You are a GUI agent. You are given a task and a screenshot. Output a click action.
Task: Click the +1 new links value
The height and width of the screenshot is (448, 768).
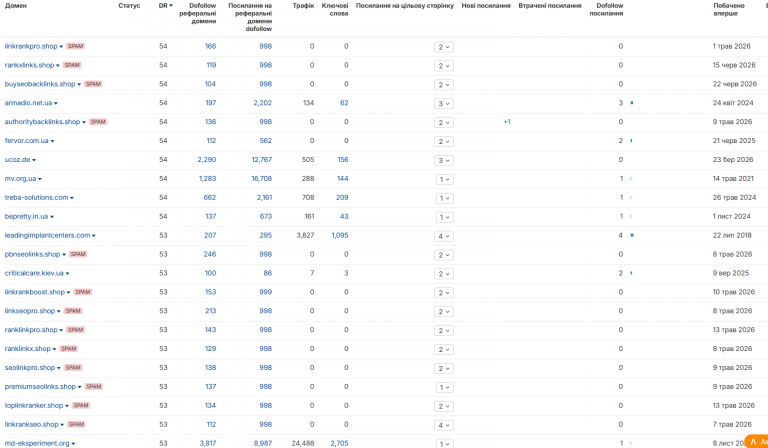click(507, 122)
